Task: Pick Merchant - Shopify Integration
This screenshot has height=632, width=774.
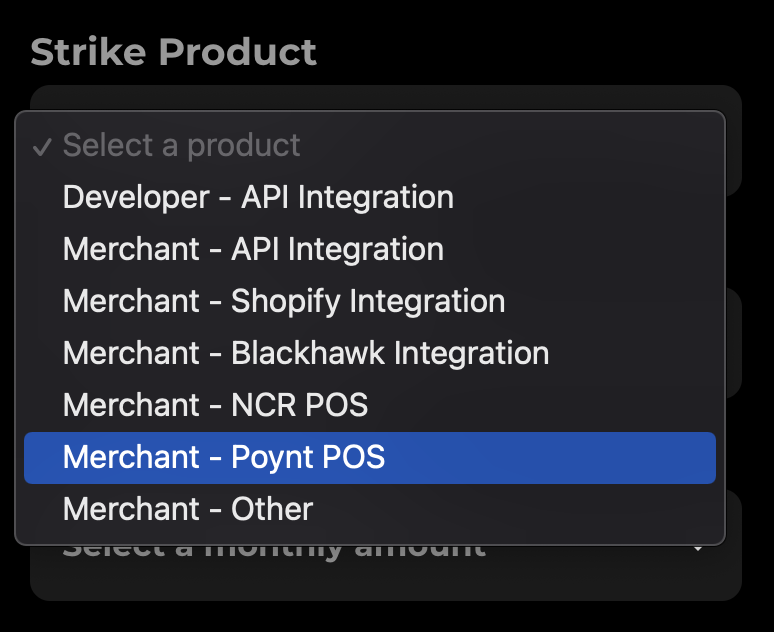Action: tap(370, 301)
